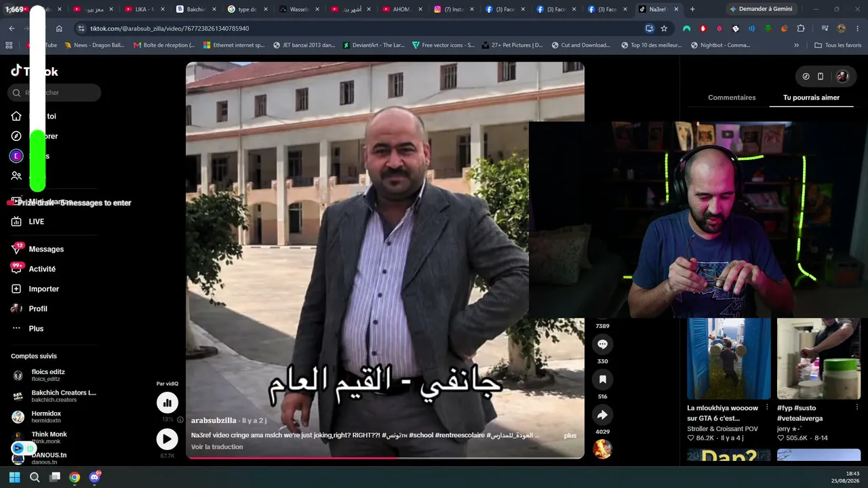Viewport: 868px width, 488px height.
Task: Open the sound disc icon below share
Action: coord(602,449)
